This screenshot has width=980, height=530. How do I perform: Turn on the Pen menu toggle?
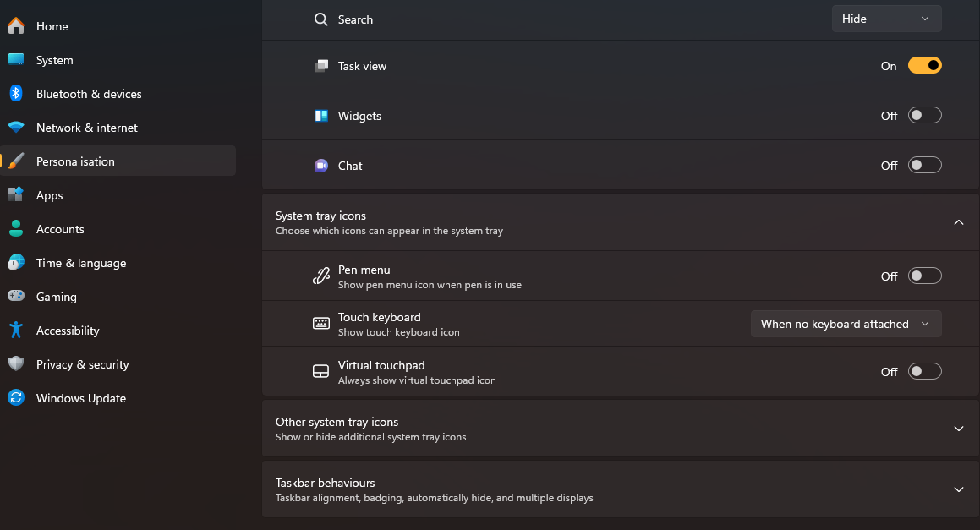point(924,276)
